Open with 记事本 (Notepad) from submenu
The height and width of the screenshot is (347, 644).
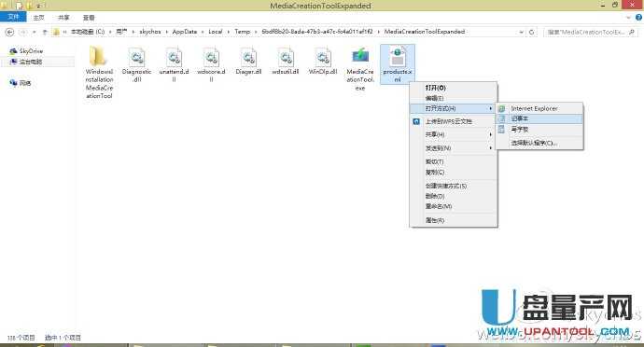click(539, 118)
